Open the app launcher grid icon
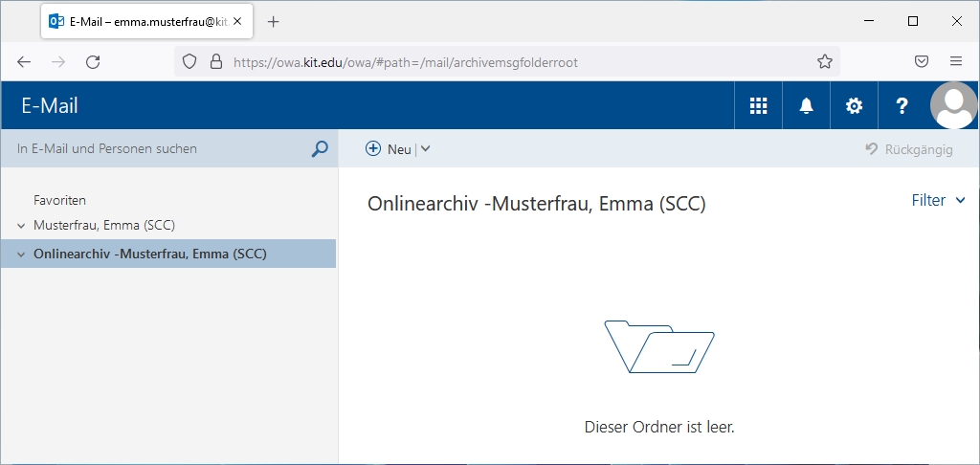Image resolution: width=980 pixels, height=465 pixels. (x=758, y=106)
